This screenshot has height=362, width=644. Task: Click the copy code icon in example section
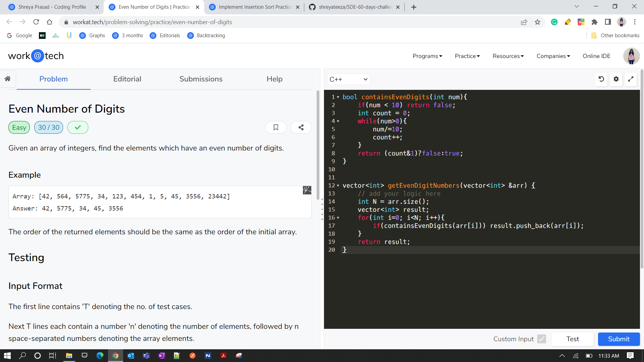[x=307, y=190]
